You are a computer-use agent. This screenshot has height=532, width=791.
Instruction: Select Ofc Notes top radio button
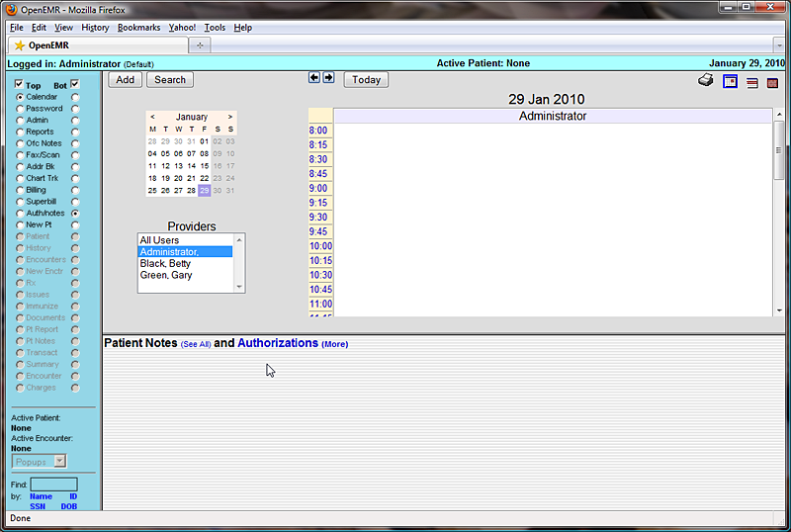pos(20,143)
